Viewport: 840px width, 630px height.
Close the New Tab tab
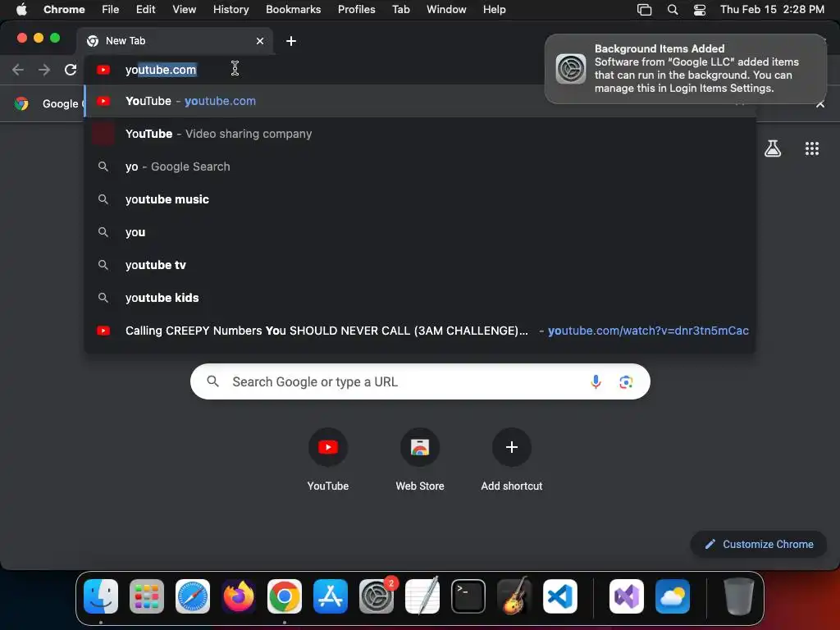point(260,41)
